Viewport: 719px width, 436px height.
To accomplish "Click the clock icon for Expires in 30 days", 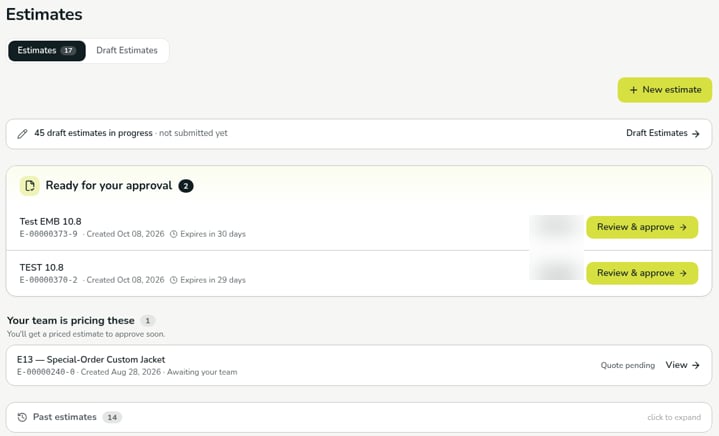I will [174, 234].
